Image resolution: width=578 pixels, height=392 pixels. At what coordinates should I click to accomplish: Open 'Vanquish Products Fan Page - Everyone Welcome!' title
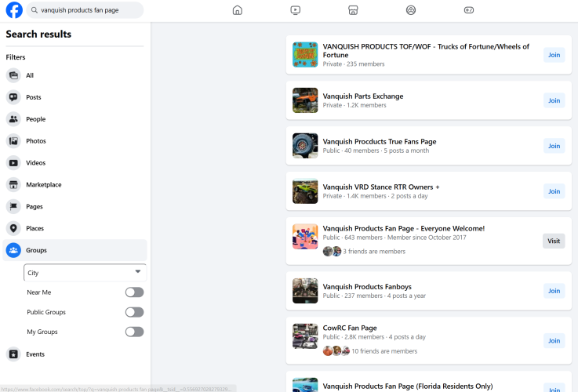click(x=404, y=228)
